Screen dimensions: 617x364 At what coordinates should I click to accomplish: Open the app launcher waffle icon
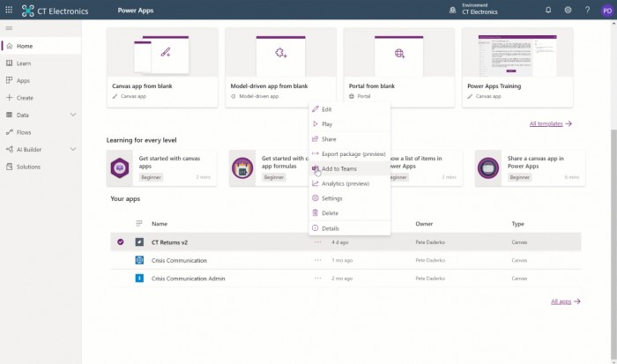pos(9,10)
